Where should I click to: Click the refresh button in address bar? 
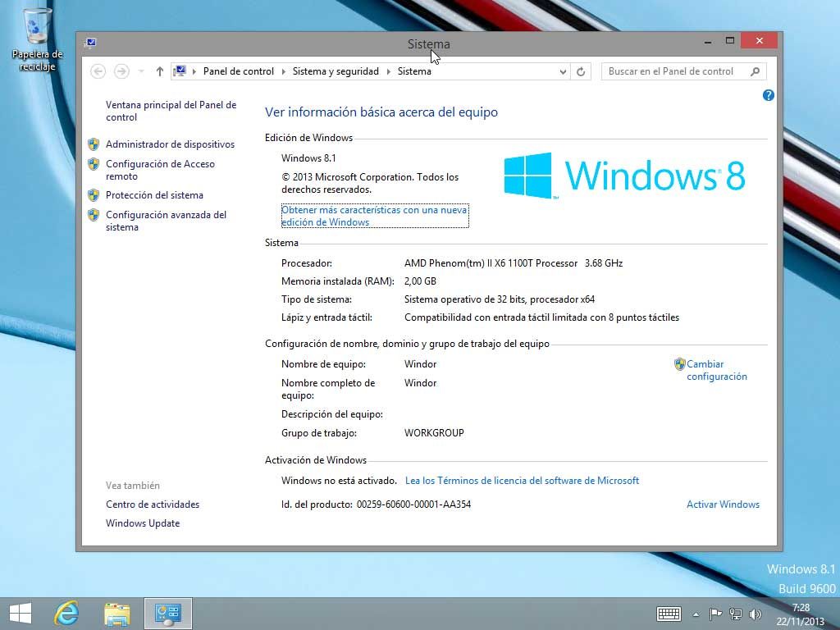[x=581, y=71]
